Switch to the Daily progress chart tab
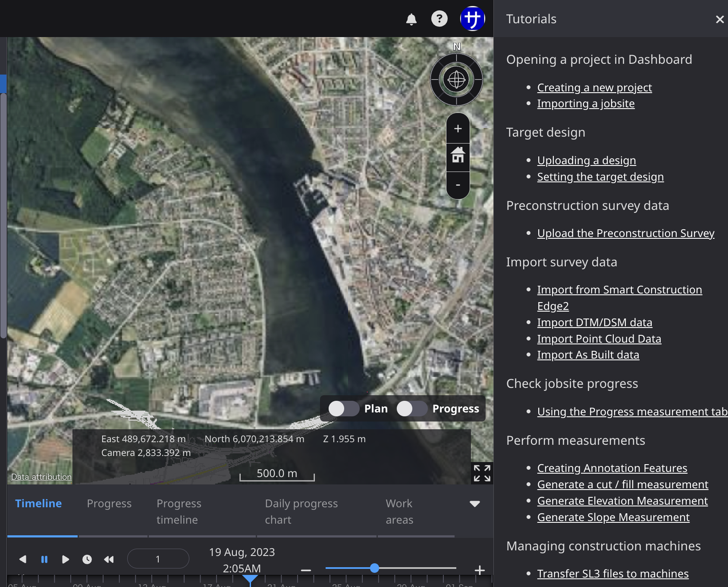The height and width of the screenshot is (587, 728). (301, 512)
